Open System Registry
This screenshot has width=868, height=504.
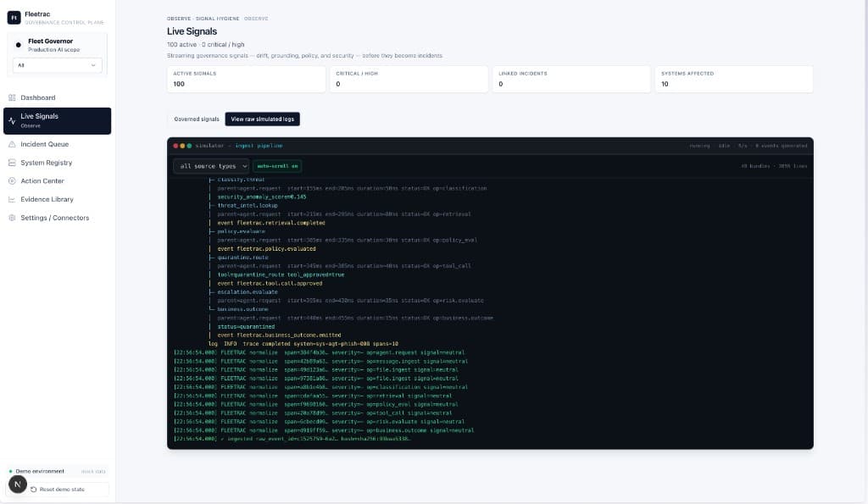[57, 163]
